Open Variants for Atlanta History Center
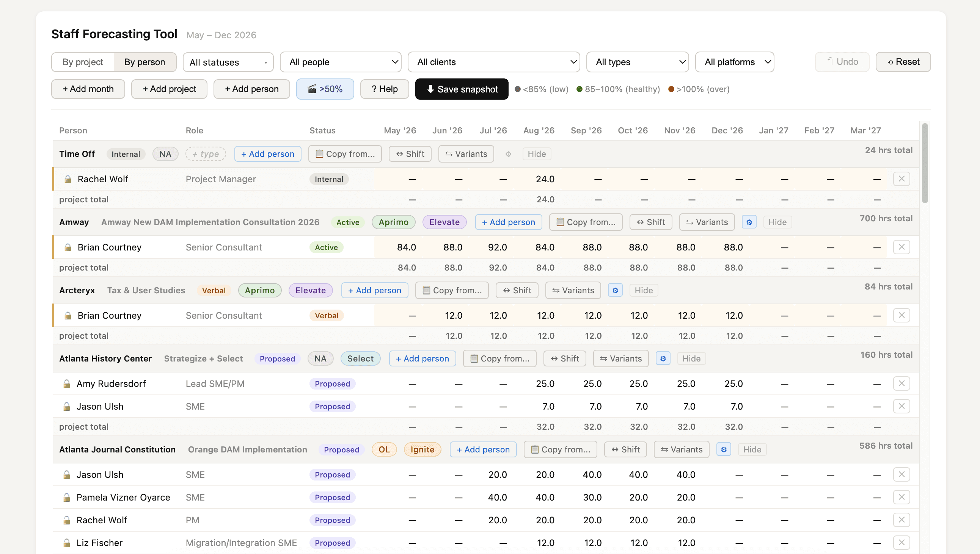 (x=621, y=358)
